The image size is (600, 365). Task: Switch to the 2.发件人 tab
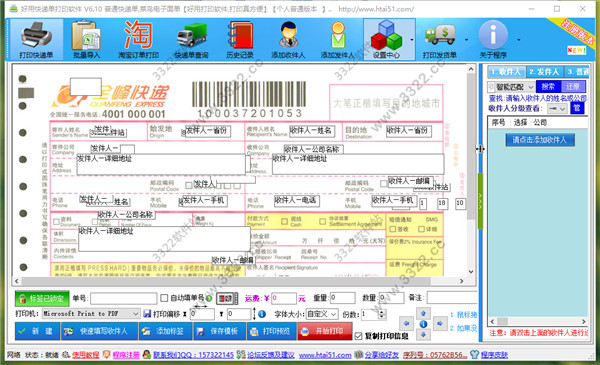click(x=544, y=72)
